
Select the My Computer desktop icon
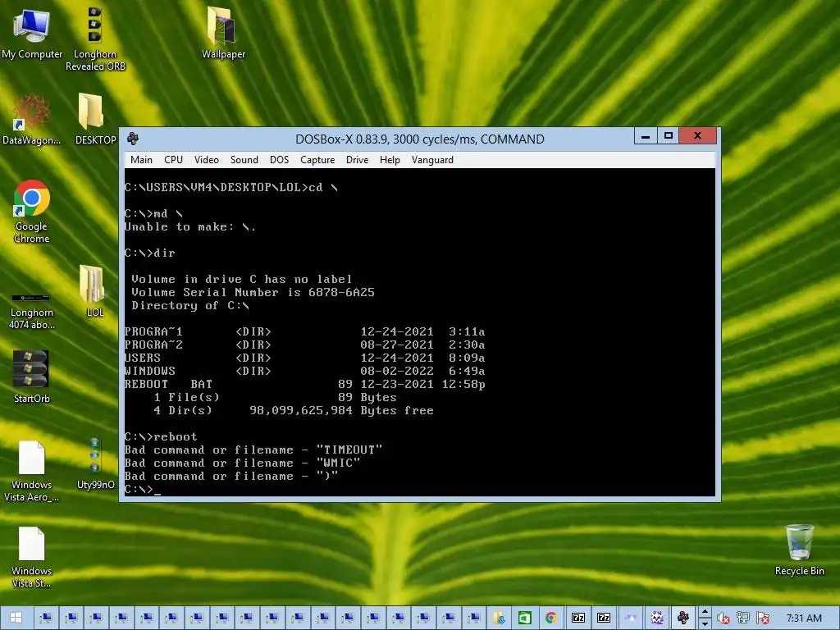pos(32,33)
